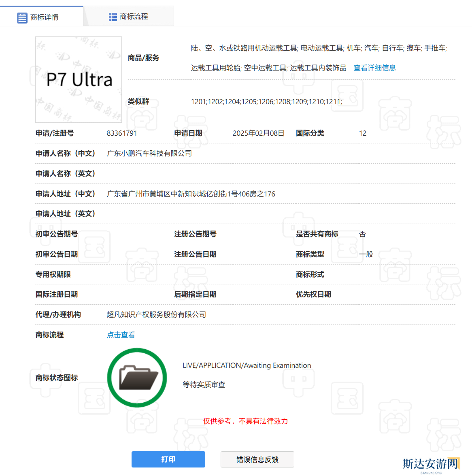Screen dimensions: 472x476
Task: Click the agency name 超凡知识产权服务股份有限公司
Action: [x=156, y=315]
